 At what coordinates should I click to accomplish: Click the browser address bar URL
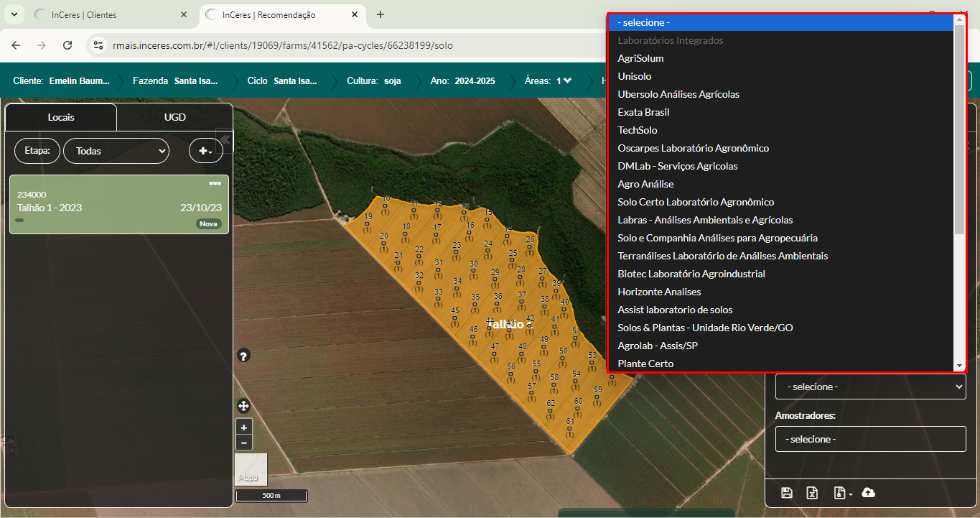coord(283,45)
